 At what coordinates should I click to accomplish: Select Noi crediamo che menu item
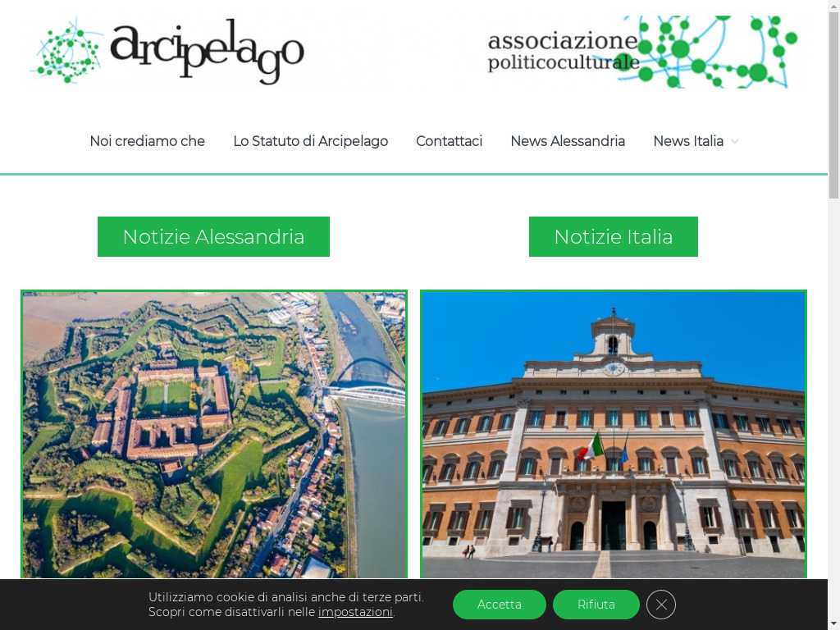(148, 141)
